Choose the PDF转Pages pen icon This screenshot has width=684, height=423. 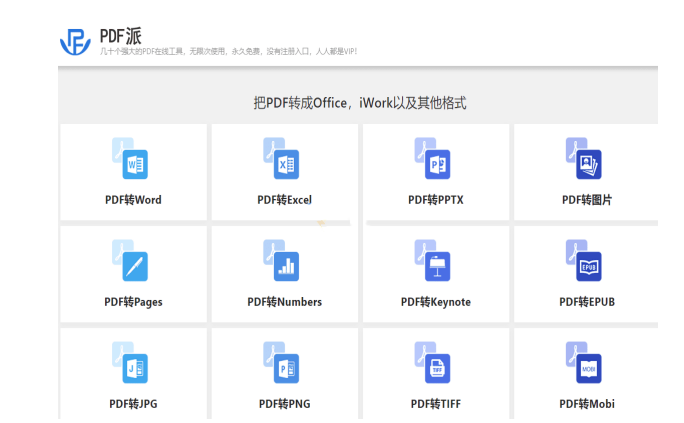[131, 262]
